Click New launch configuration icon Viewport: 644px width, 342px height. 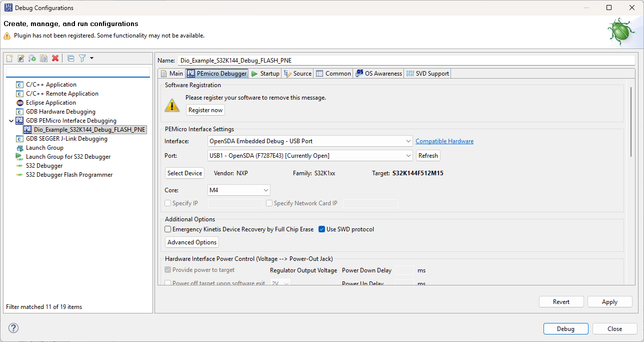pos(9,58)
